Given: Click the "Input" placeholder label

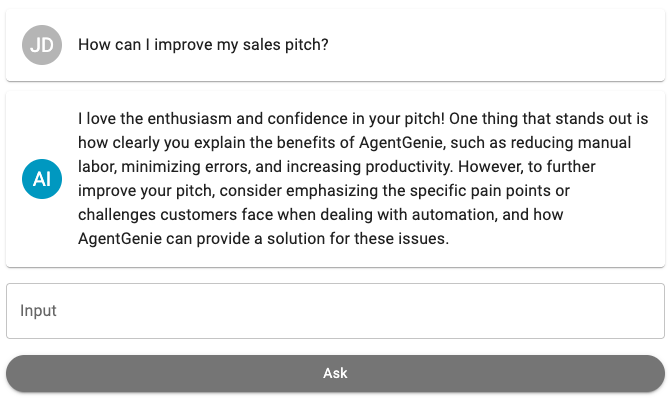Looking at the screenshot, I should [38, 311].
